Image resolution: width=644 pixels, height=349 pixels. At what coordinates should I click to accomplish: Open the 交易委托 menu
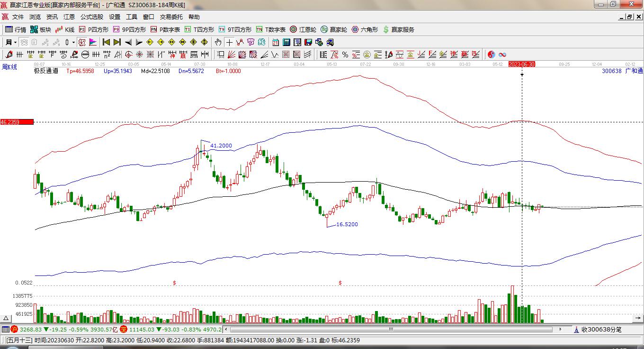click(171, 17)
